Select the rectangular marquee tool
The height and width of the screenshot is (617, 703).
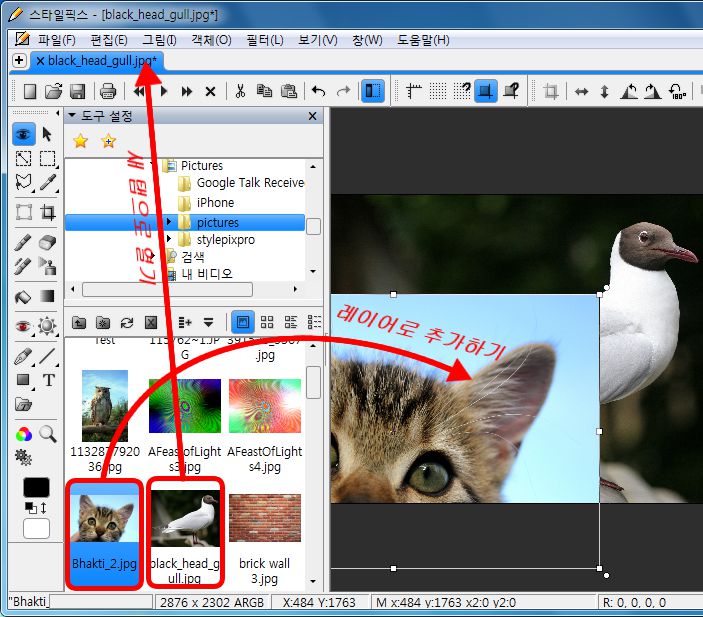(x=48, y=159)
